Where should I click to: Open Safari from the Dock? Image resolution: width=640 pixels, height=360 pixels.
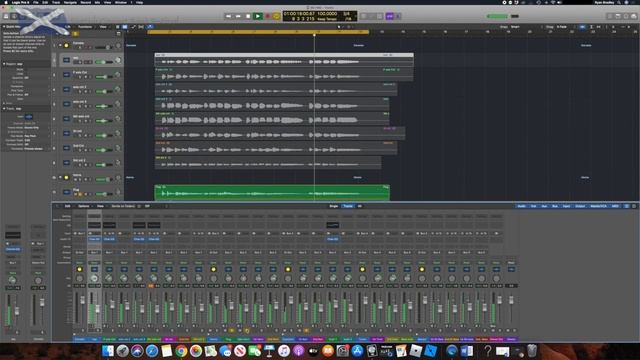[152, 351]
